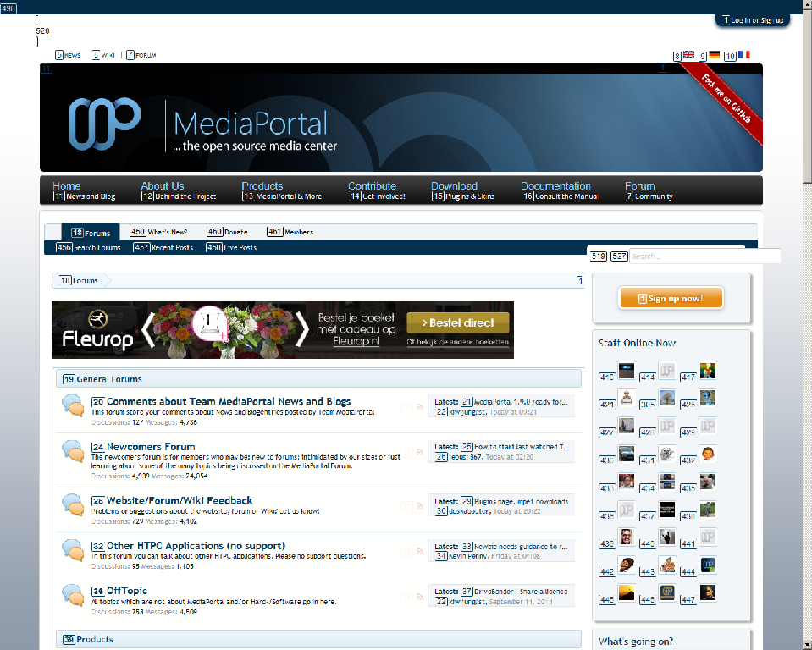Choose the French flag language icon
Screen dimensions: 812x650
744,55
